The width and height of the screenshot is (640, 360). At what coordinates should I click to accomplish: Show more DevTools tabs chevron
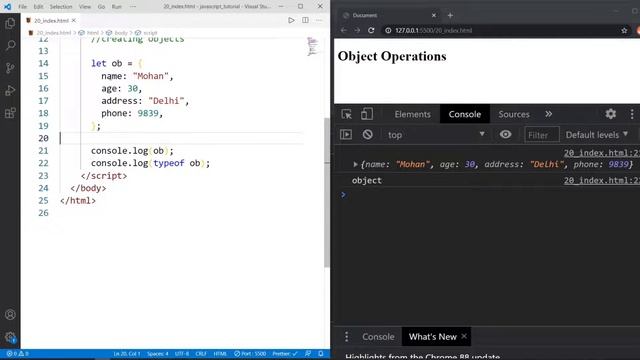tap(549, 114)
